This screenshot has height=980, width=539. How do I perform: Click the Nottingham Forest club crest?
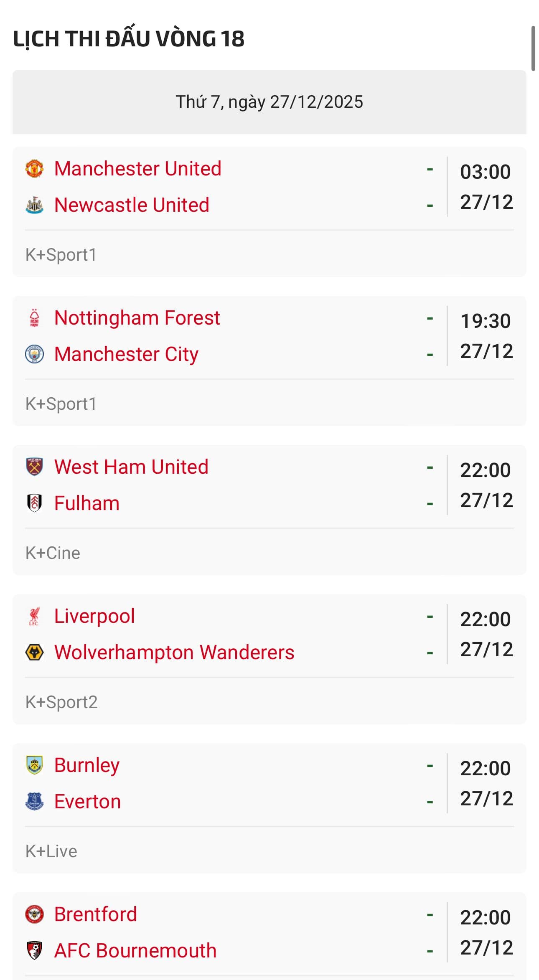coord(34,318)
